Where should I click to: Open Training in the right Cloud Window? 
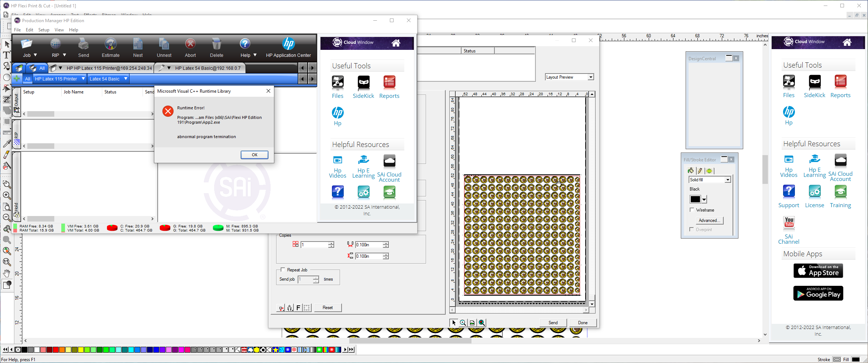[x=840, y=196]
